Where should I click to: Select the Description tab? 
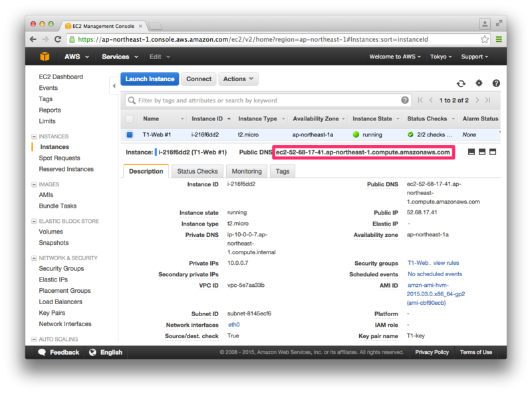coord(146,171)
